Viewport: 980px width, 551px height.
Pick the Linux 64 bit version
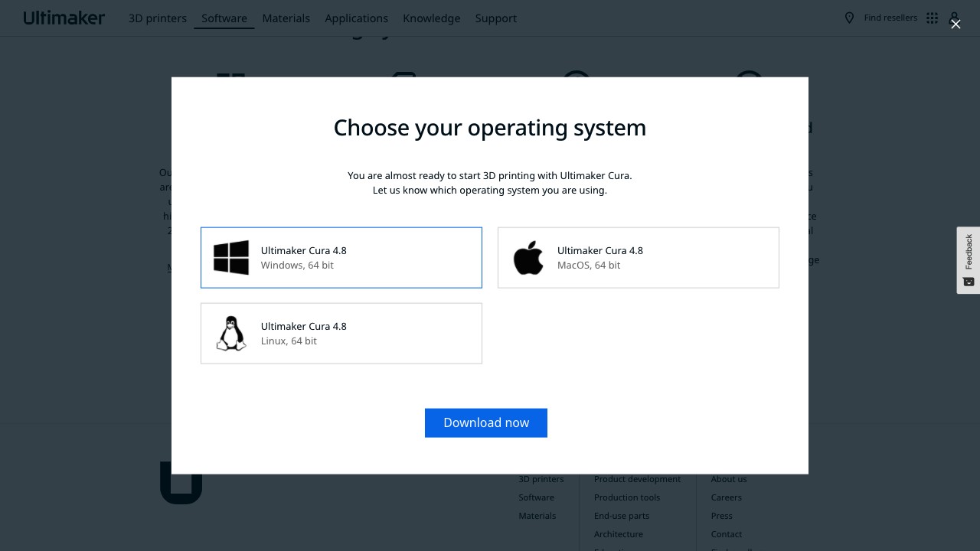pyautogui.click(x=341, y=333)
